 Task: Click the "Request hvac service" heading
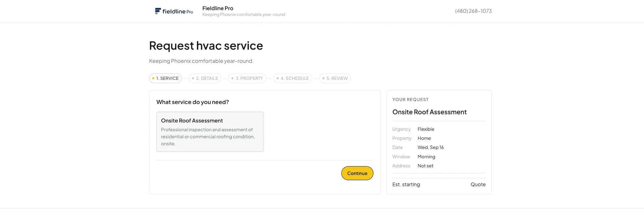(x=206, y=46)
